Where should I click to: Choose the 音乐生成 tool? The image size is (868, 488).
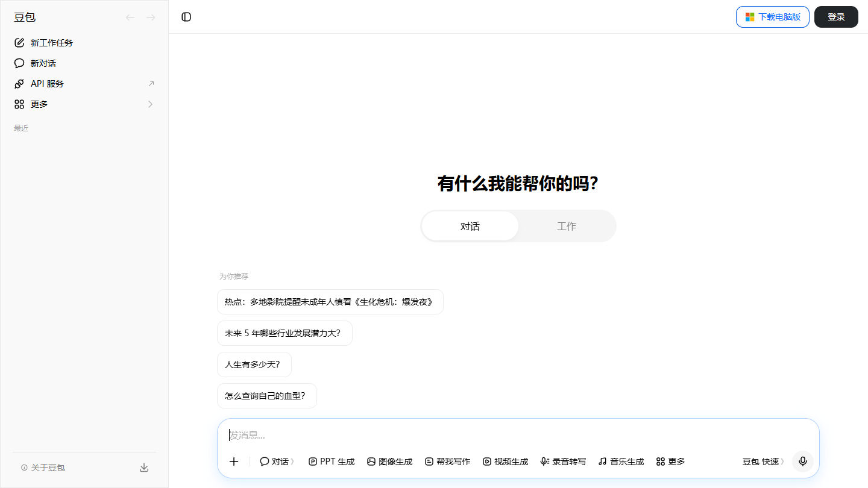(621, 461)
